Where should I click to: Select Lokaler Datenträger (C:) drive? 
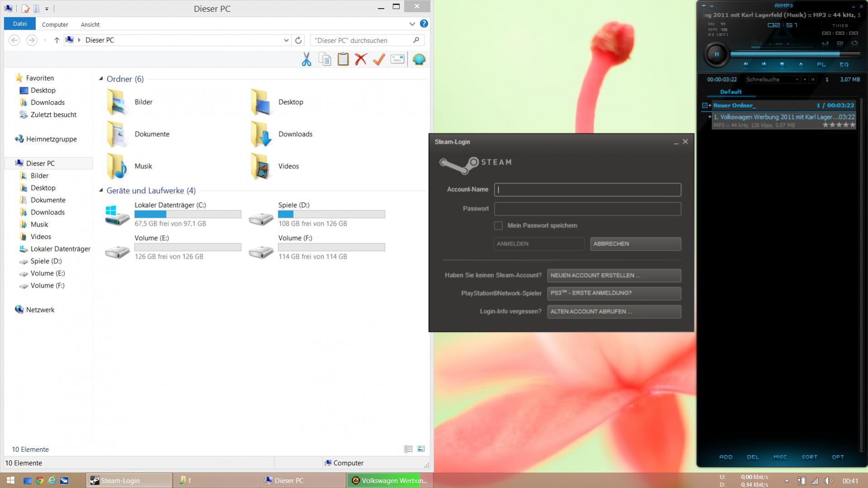pyautogui.click(x=173, y=214)
